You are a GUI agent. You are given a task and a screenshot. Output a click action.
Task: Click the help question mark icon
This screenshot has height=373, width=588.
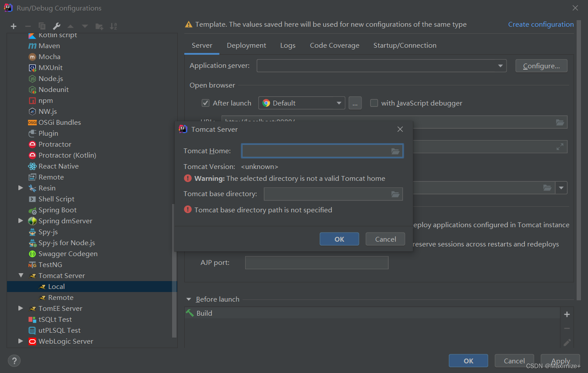(x=14, y=361)
